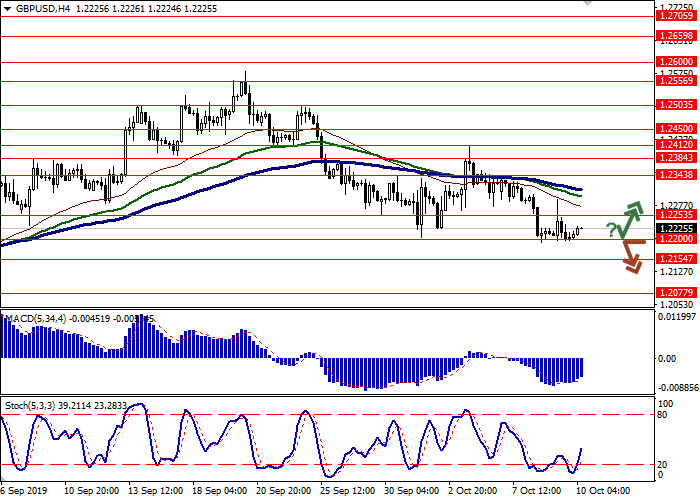The image size is (700, 500).
Task: Select the 1.22000 price level label
Action: (676, 239)
